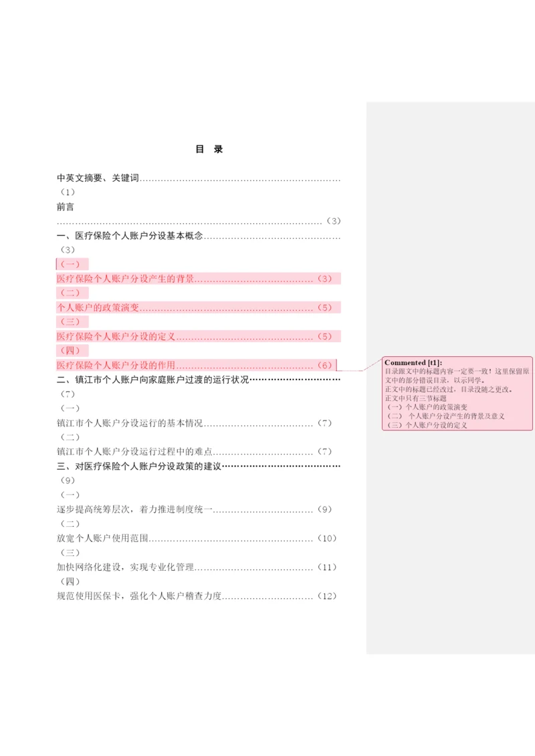The height and width of the screenshot is (756, 535).
Task: Click entry 加快网络化建设，实现专业化管理
Action: tap(125, 567)
